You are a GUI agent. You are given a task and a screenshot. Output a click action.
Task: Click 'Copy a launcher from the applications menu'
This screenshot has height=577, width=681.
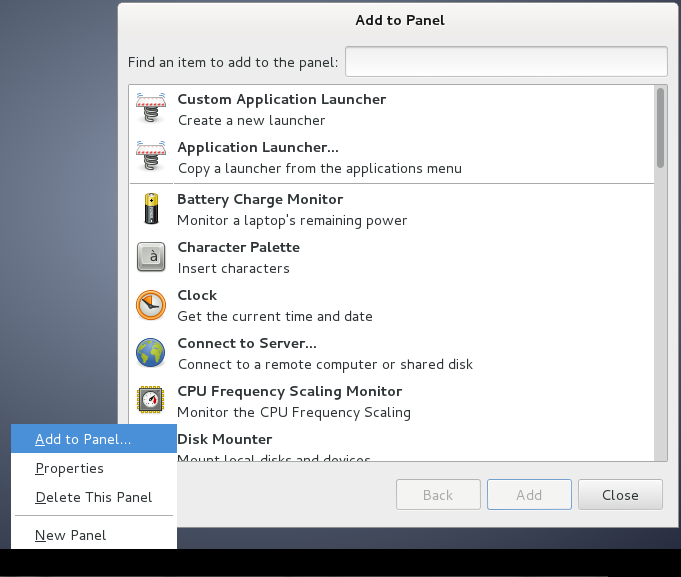pos(320,168)
